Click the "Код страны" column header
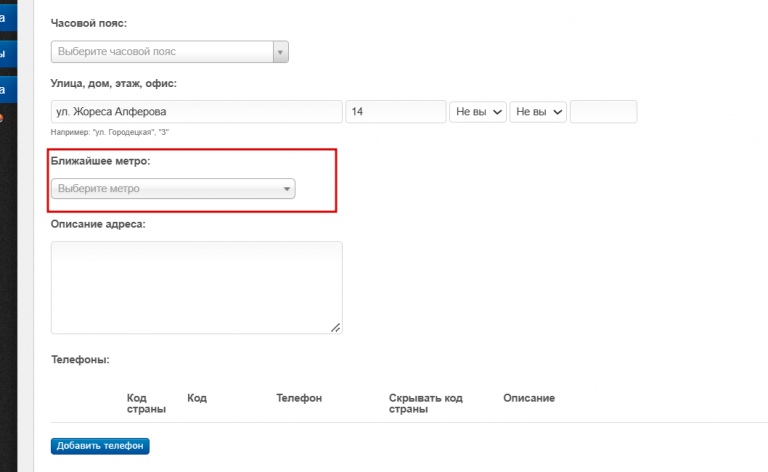The width and height of the screenshot is (768, 472). (x=146, y=403)
